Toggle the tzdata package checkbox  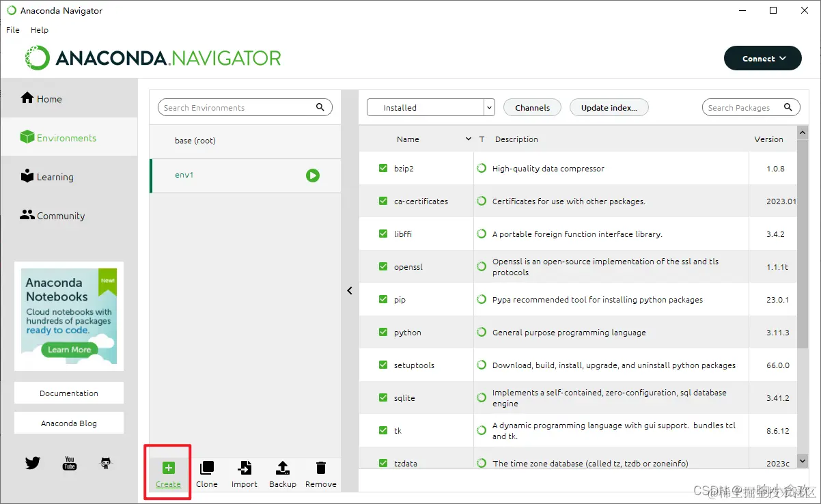click(383, 463)
